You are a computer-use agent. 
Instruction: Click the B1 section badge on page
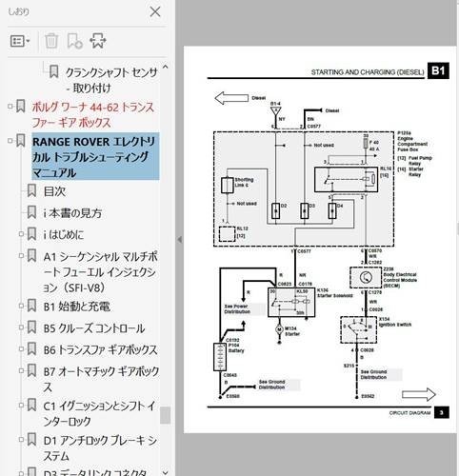tap(438, 70)
